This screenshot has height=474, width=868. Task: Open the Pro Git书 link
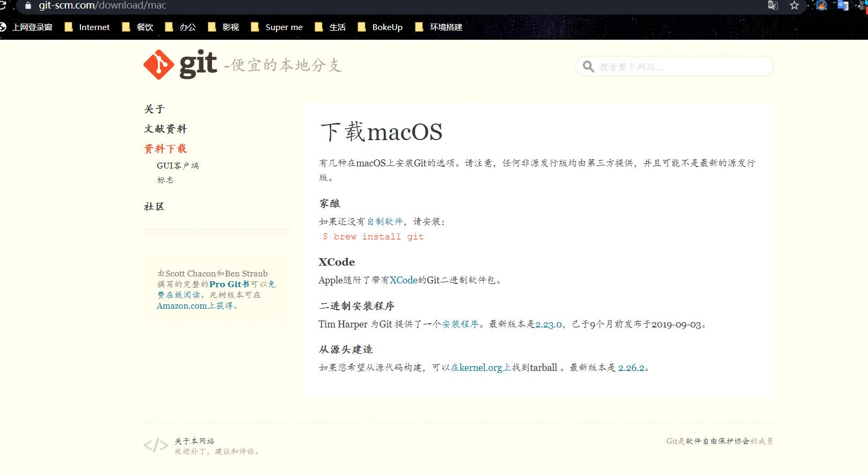(x=229, y=284)
